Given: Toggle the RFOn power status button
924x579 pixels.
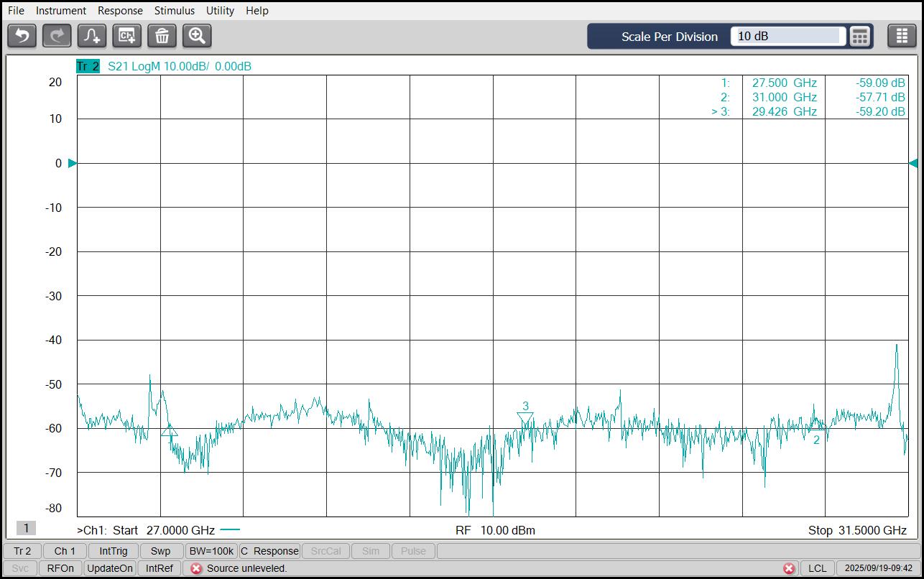Looking at the screenshot, I should [60, 568].
